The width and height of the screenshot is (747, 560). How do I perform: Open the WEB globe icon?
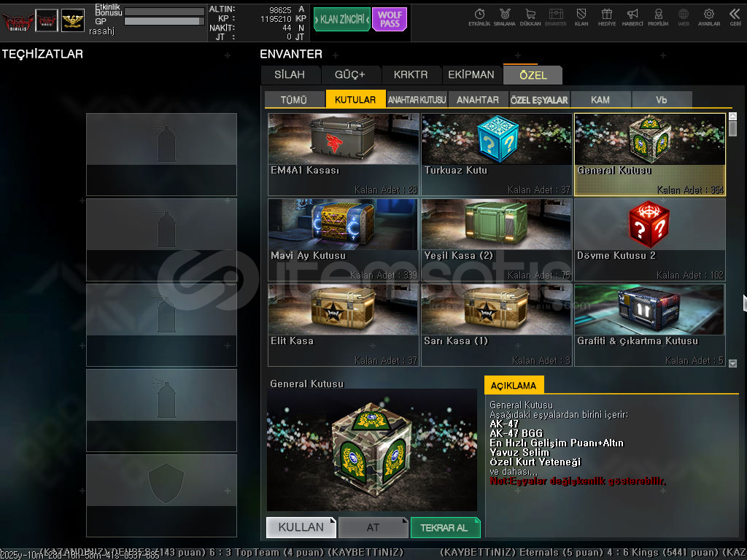click(683, 17)
